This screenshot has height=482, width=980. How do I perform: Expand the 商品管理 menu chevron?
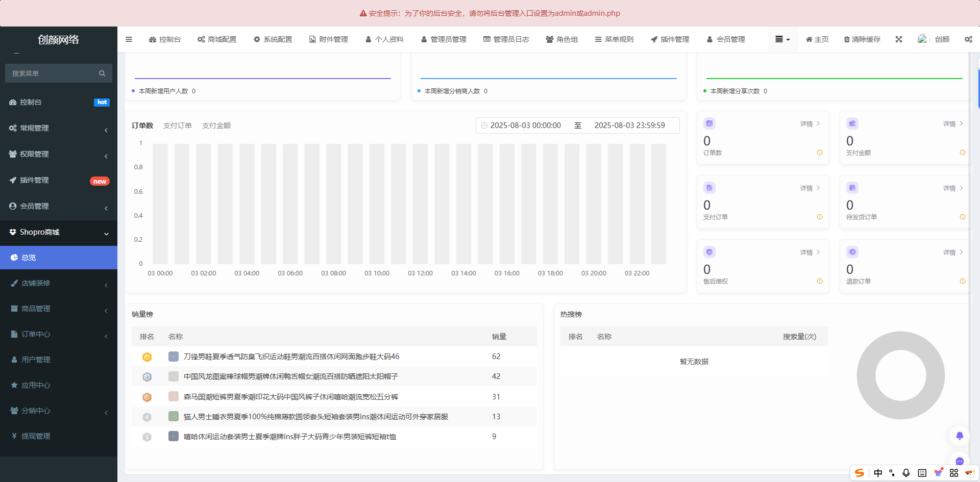pos(106,311)
